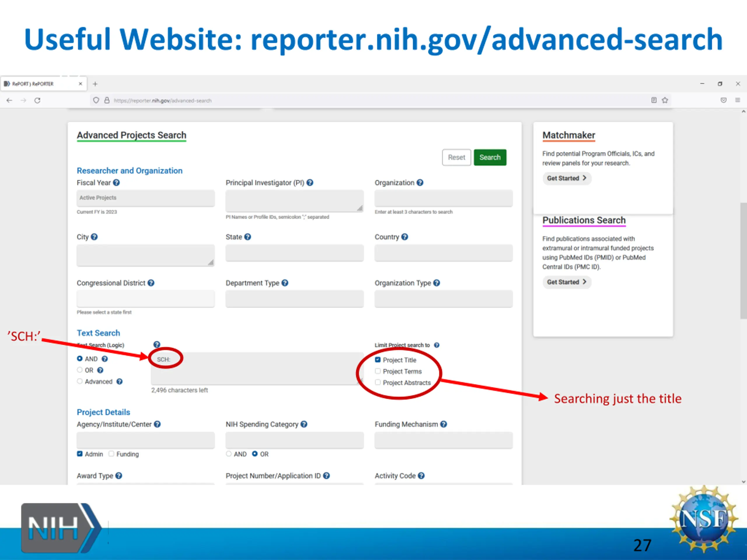The image size is (747, 560).
Task: Click Get Started under Publications Search
Action: click(566, 282)
